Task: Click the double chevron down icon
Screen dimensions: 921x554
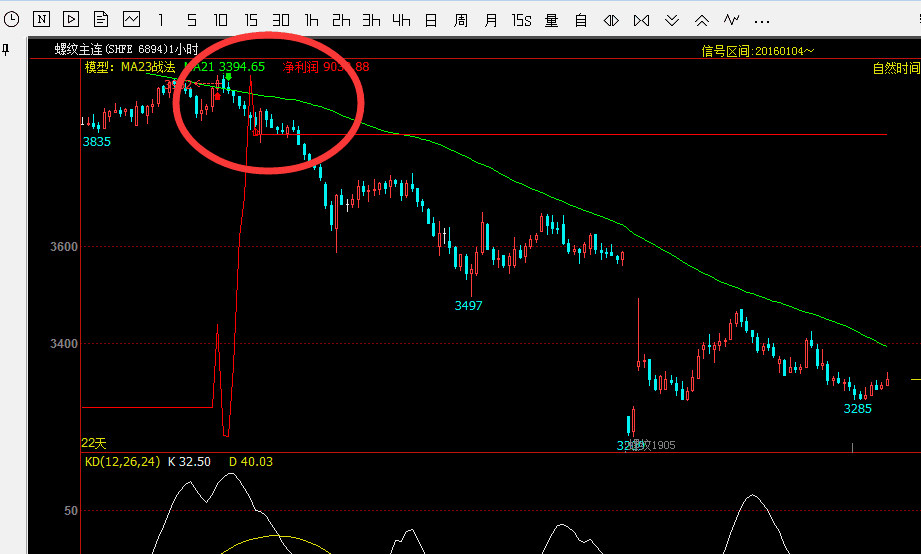Action: pyautogui.click(x=672, y=19)
